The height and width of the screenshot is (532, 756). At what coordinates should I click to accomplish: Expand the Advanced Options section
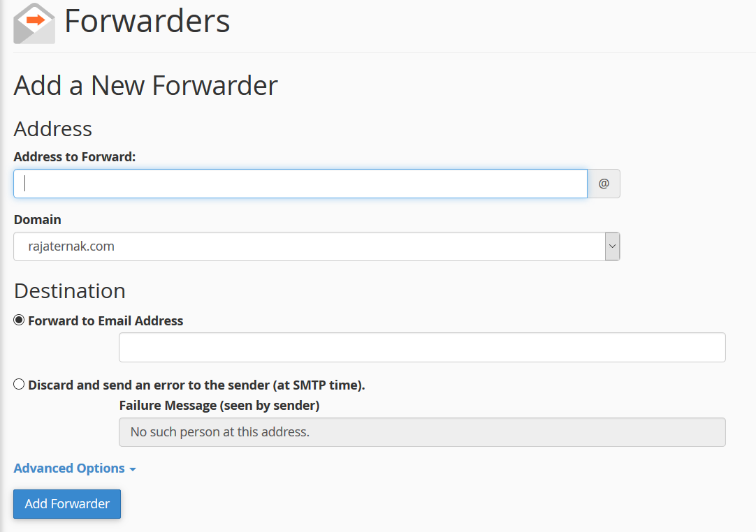click(x=69, y=468)
